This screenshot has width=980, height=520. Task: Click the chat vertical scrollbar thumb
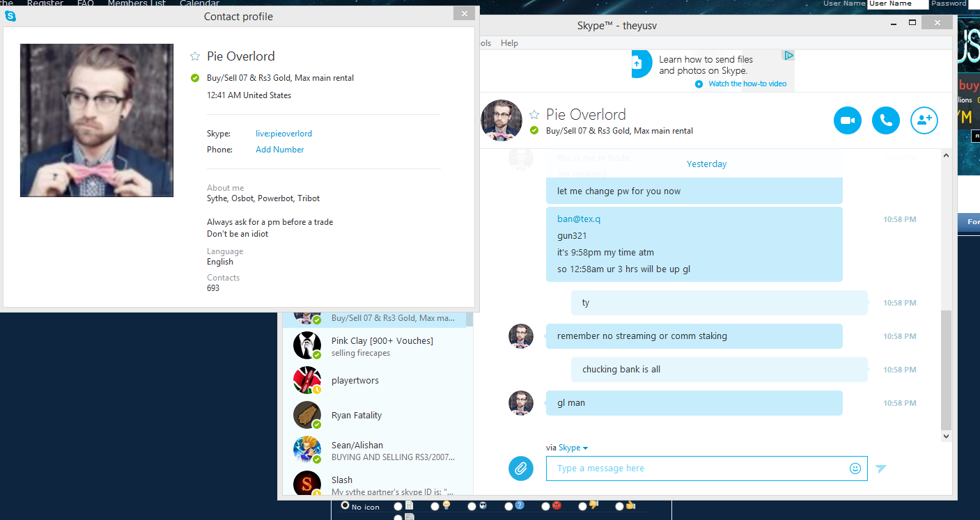tap(946, 370)
